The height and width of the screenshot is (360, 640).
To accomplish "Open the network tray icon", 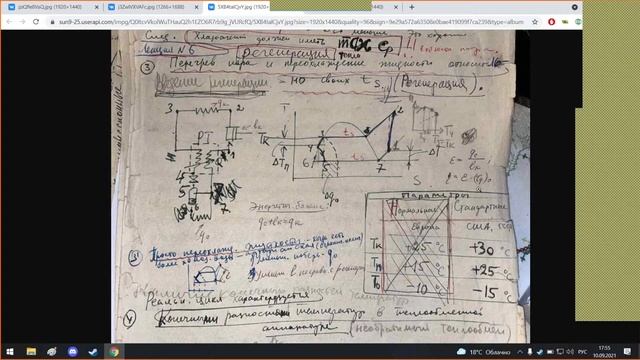I will [x=560, y=352].
